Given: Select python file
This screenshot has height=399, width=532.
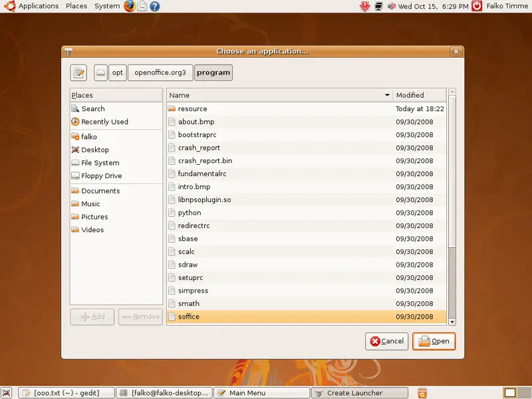Looking at the screenshot, I should 307,213.
